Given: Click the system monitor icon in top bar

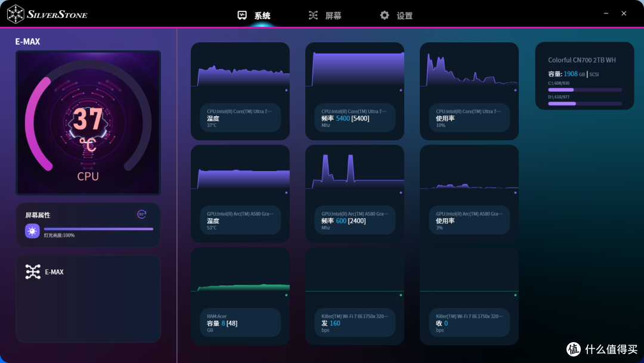Looking at the screenshot, I should pyautogui.click(x=242, y=15).
